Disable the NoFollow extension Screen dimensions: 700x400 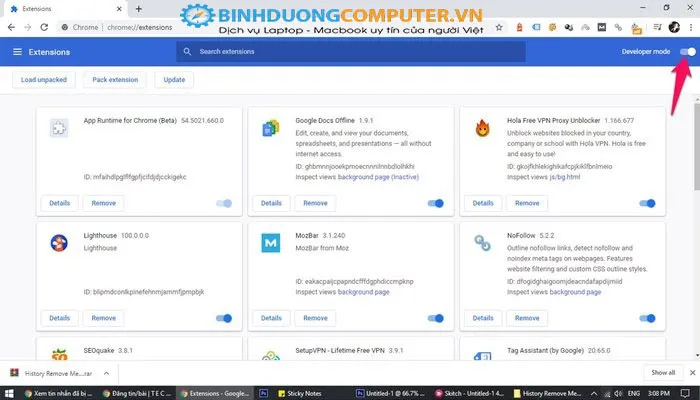[x=647, y=318]
